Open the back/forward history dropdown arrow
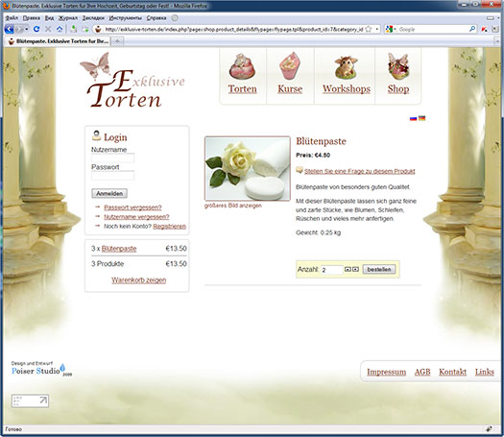This screenshot has width=504, height=437. [27, 29]
